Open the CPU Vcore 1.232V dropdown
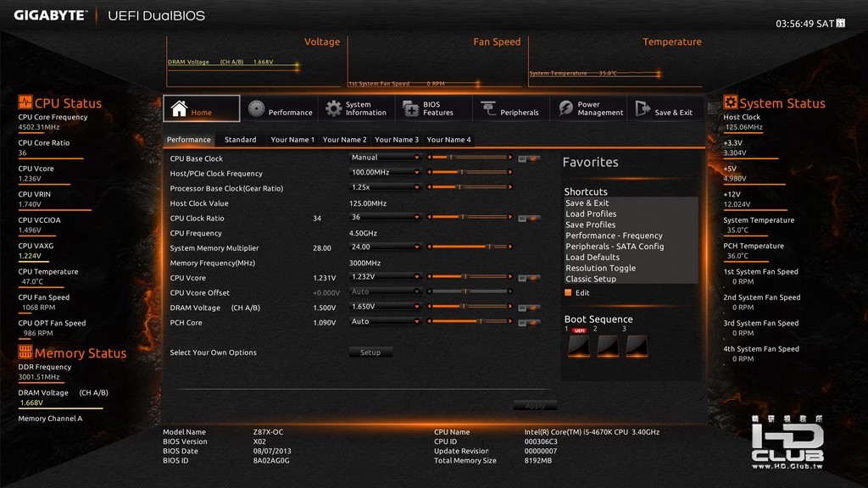The width and height of the screenshot is (868, 488). 385,277
